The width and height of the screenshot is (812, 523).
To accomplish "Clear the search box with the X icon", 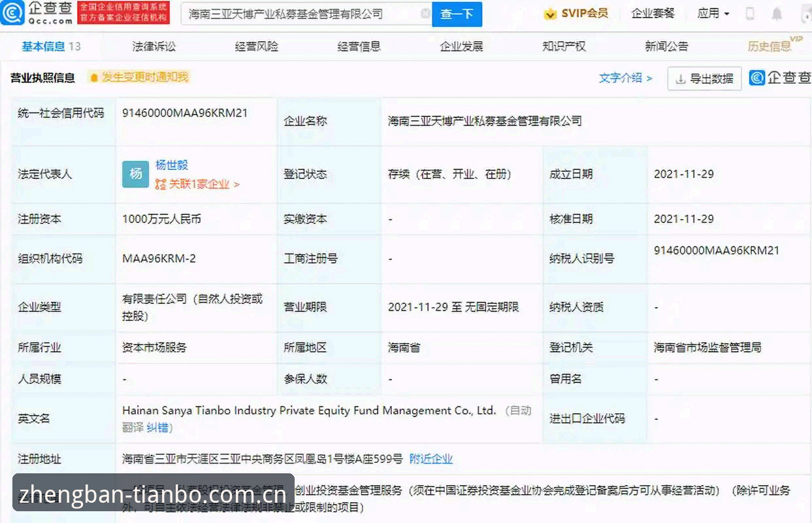I will click(x=425, y=14).
